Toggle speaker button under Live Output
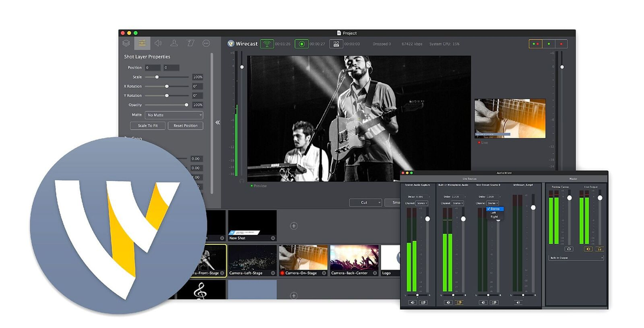 click(588, 249)
